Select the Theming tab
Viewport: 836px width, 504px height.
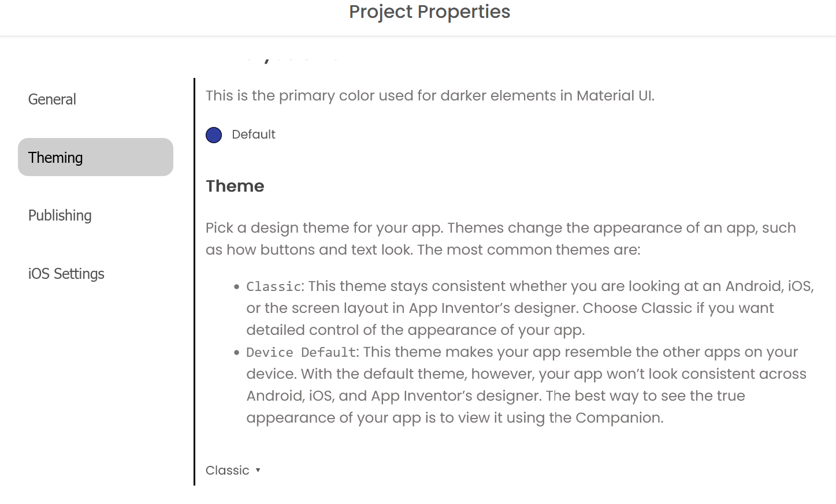coord(95,157)
